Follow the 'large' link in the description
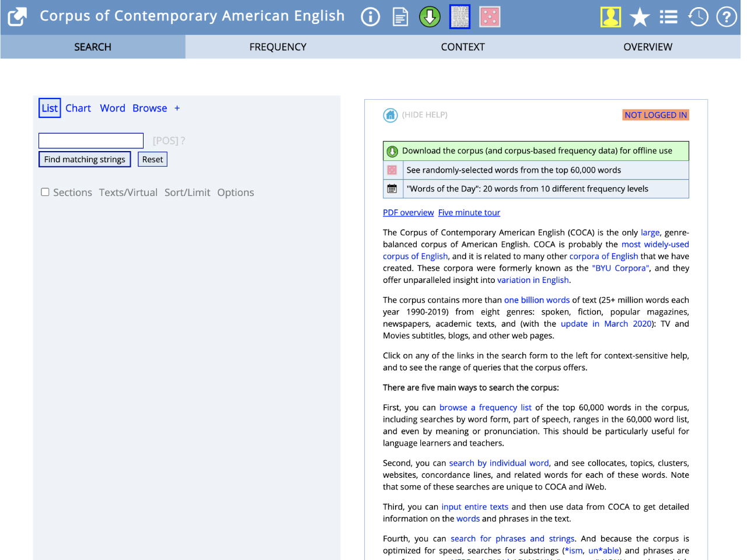 650,232
